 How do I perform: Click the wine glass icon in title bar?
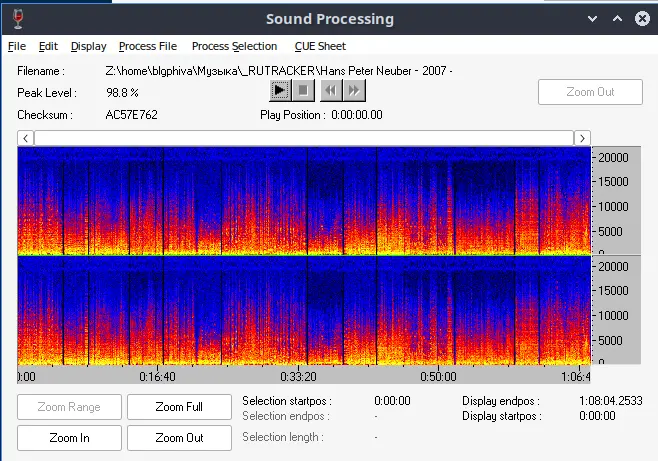pyautogui.click(x=20, y=18)
